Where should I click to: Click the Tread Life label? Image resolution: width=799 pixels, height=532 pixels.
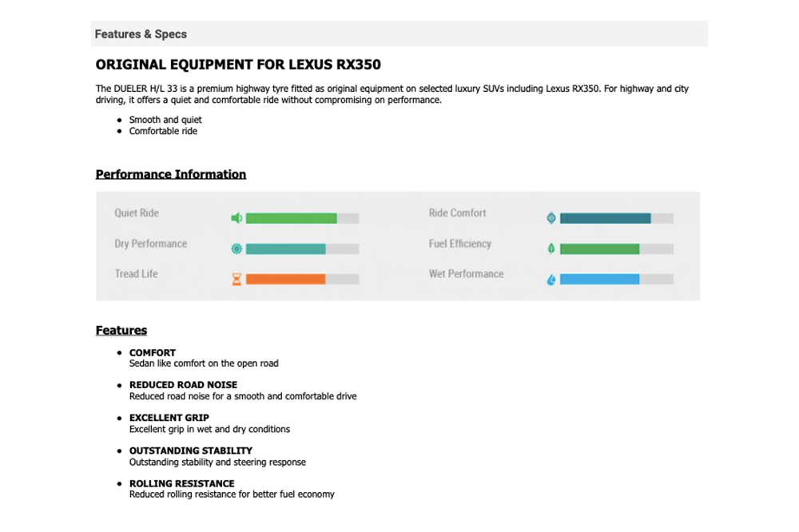click(x=136, y=274)
